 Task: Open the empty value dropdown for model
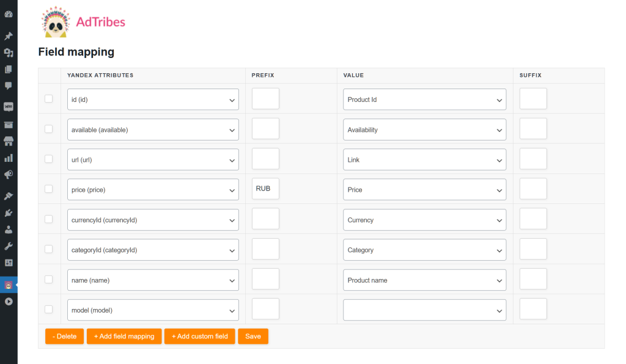[x=424, y=310]
